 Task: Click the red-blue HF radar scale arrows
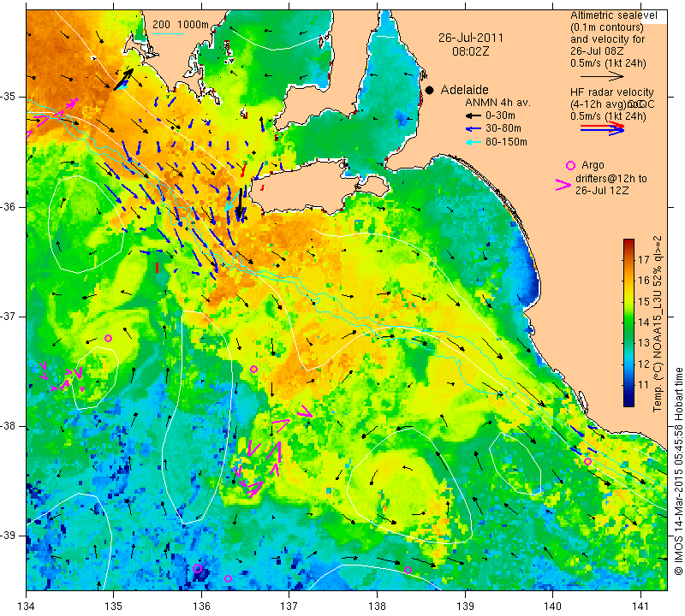(x=602, y=128)
